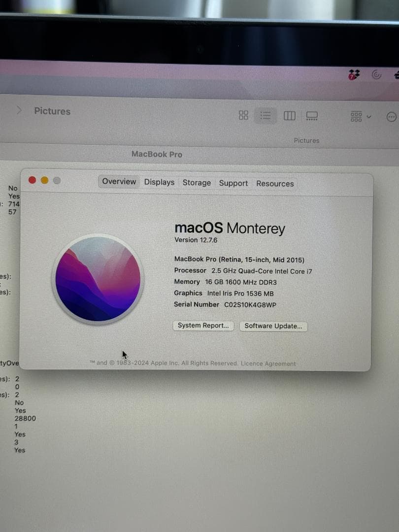The height and width of the screenshot is (532, 399).
Task: Click the circular status icon in menu bar
Action: (376, 74)
